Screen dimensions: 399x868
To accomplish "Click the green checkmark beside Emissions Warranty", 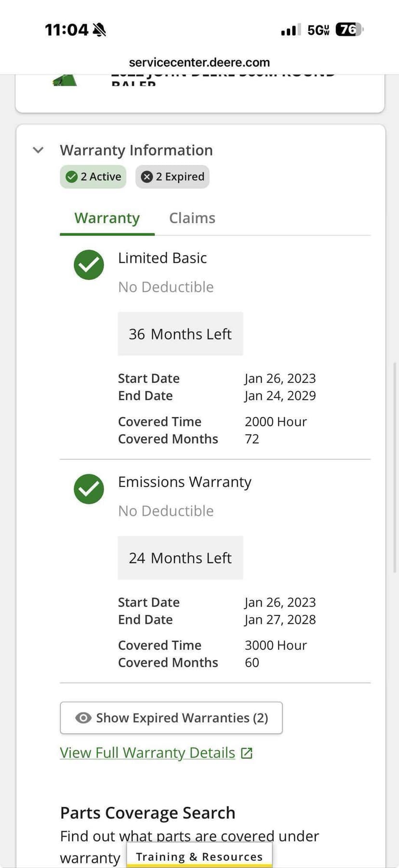I will coord(89,488).
